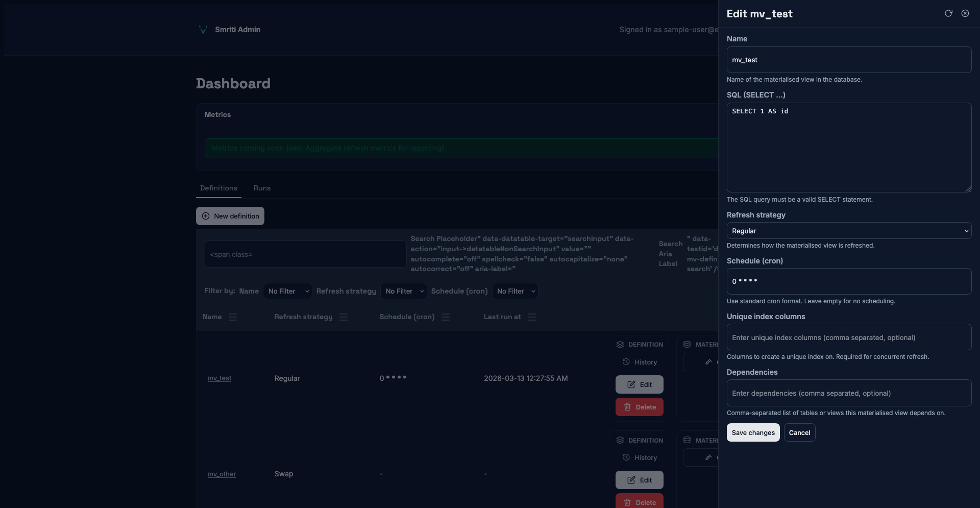Viewport: 980px width, 508px height.
Task: Select the Definitions tab
Action: (x=218, y=188)
